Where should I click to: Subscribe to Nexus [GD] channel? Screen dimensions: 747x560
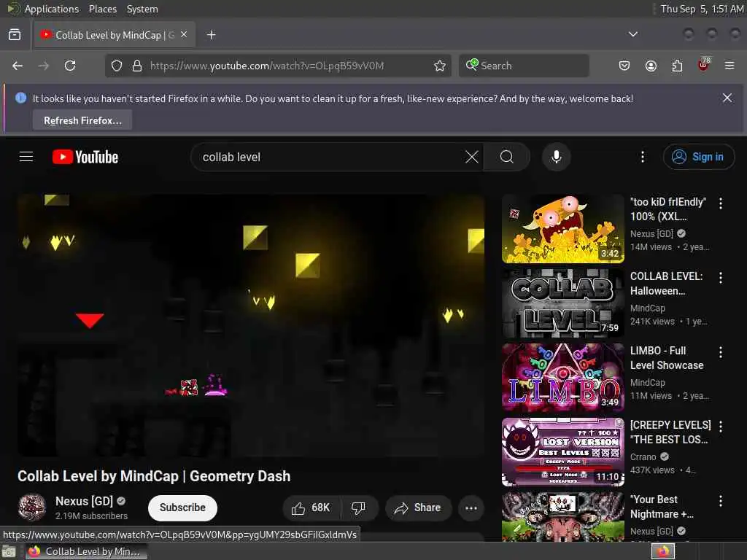pos(182,507)
